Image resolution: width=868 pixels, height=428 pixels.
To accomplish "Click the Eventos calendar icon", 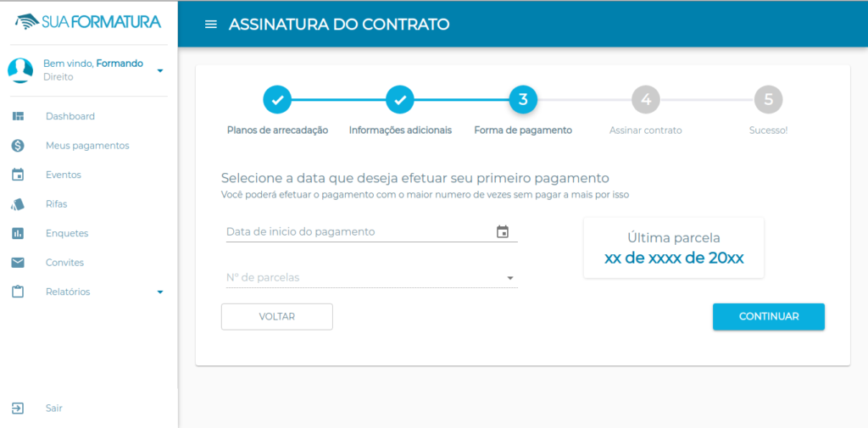I will click(x=18, y=175).
